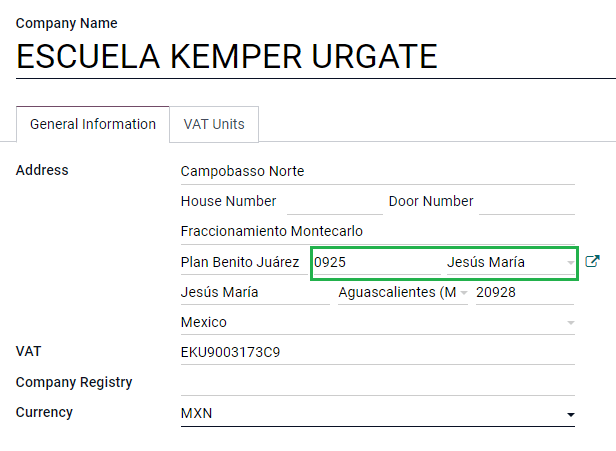The image size is (616, 451).
Task: Edit the Fraccionamiento Montecarlo field
Action: click(x=377, y=232)
